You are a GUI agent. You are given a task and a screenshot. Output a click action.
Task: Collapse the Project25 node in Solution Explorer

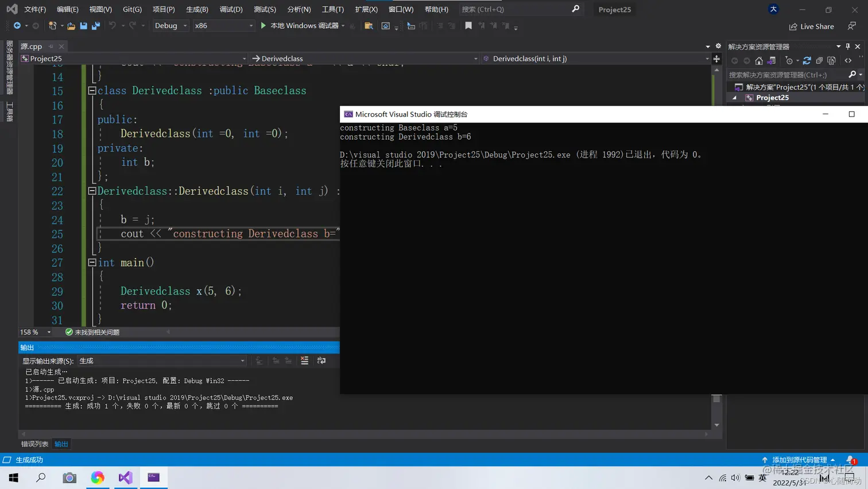click(735, 98)
